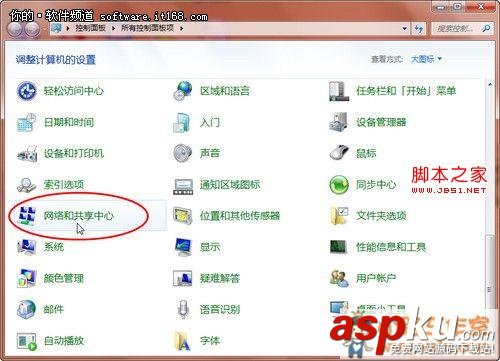The image size is (500, 361).
Task: Open the 颜色管理 icon
Action: (26, 278)
